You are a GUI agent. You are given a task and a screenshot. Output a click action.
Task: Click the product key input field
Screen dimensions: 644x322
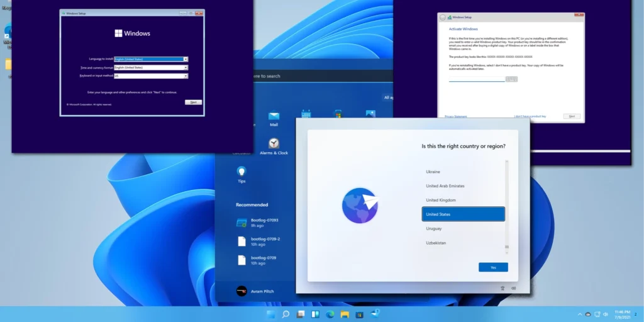(477, 79)
